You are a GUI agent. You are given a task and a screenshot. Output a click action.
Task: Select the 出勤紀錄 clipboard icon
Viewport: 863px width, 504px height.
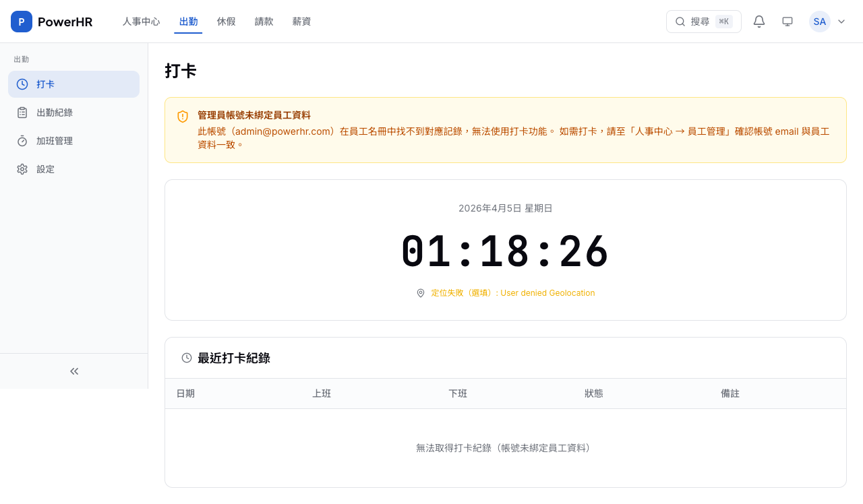(x=22, y=112)
